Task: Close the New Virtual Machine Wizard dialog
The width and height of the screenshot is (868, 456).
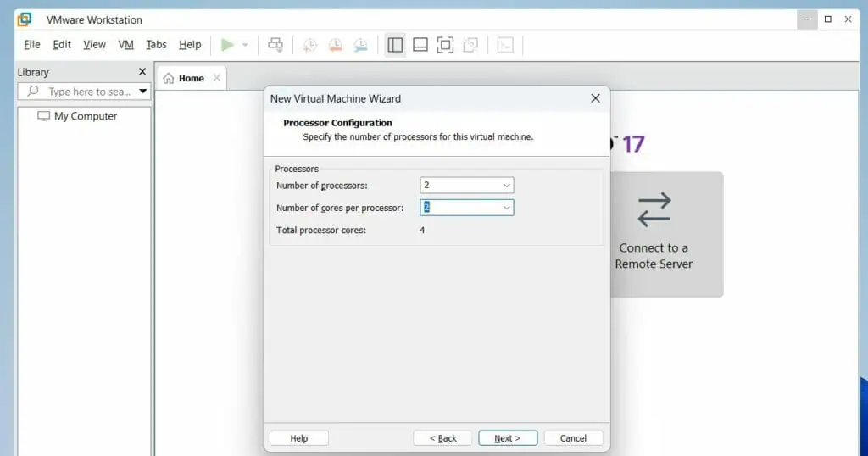Action: tap(595, 98)
